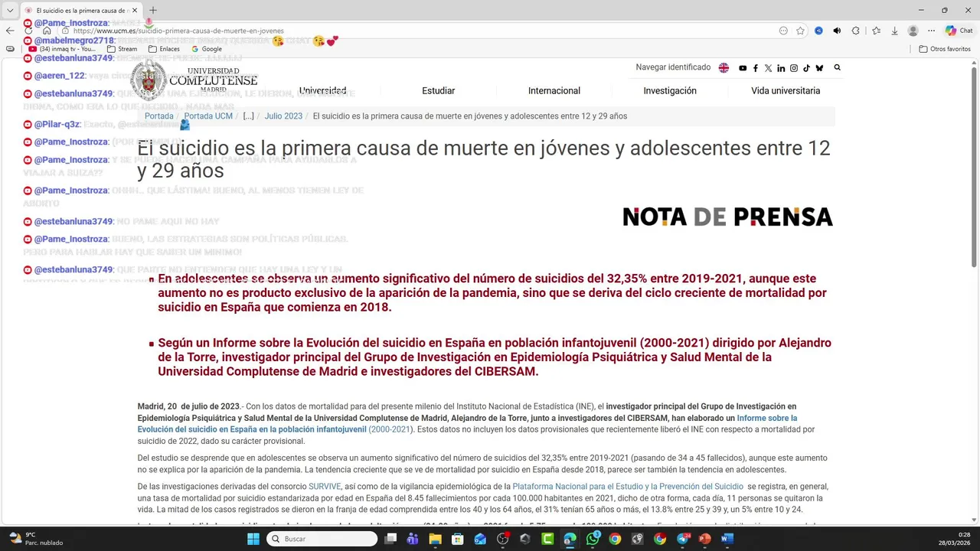Viewport: 980px width, 551px height.
Task: Click the browser address bar URL
Action: (x=178, y=31)
